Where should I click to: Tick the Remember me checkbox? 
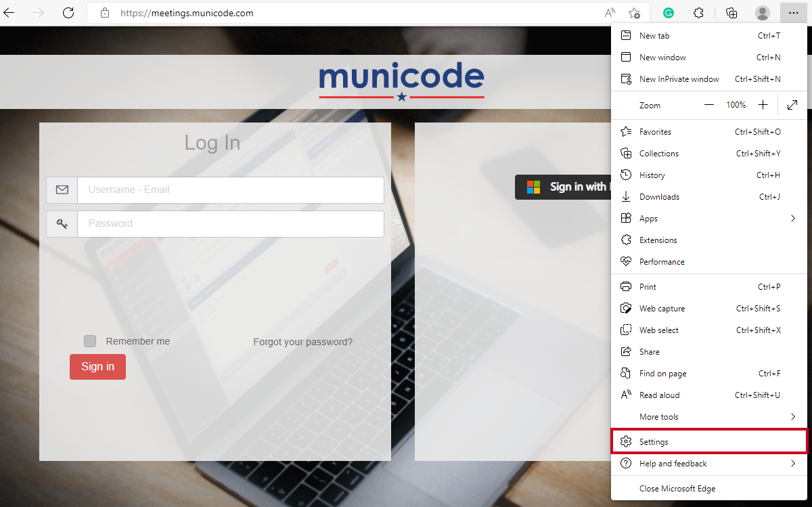[x=90, y=341]
